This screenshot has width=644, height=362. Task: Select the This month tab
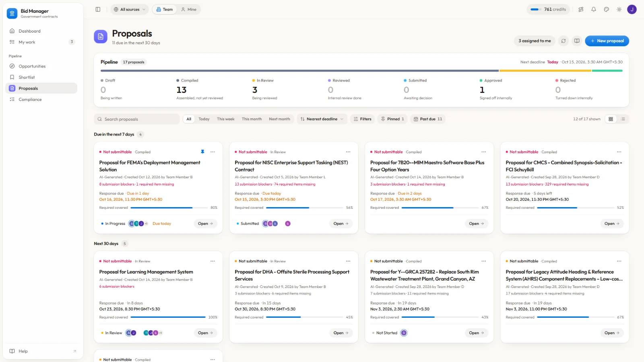[252, 119]
